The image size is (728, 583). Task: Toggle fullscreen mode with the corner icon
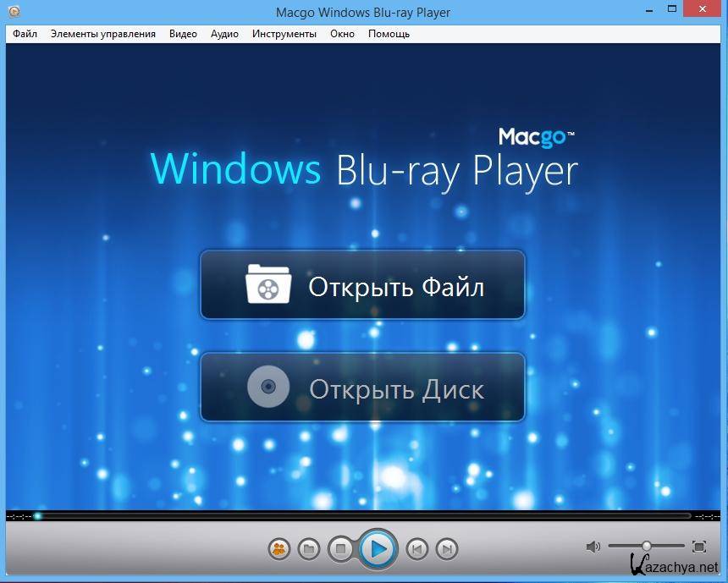point(699,547)
